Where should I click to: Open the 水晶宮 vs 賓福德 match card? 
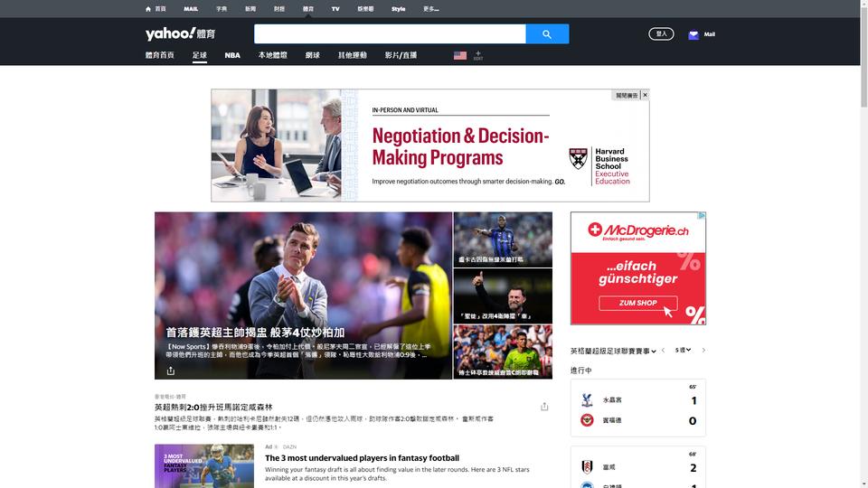tap(637, 408)
